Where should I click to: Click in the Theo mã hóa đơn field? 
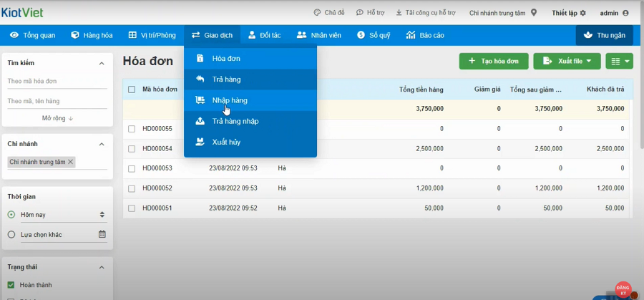[x=57, y=82]
